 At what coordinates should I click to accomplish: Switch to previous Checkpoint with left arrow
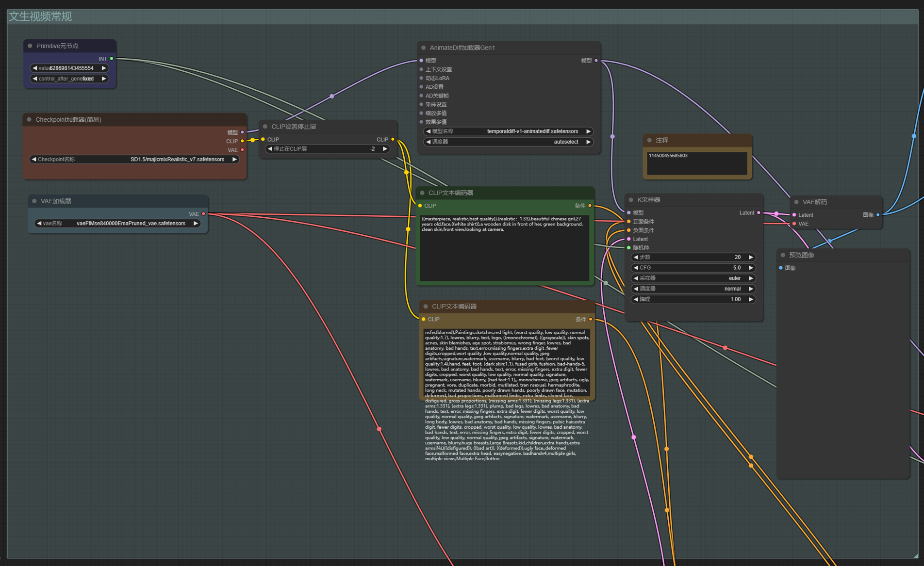click(34, 159)
